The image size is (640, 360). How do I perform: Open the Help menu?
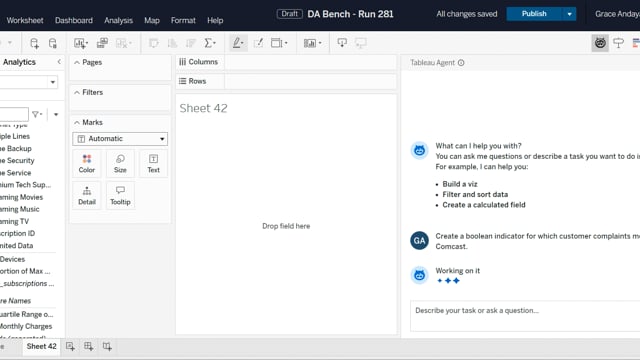[215, 20]
